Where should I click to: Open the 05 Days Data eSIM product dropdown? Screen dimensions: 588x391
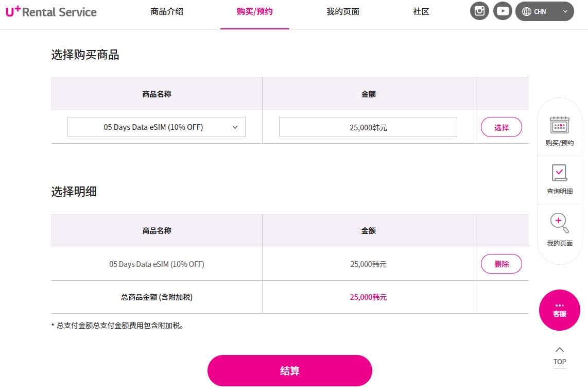[157, 127]
